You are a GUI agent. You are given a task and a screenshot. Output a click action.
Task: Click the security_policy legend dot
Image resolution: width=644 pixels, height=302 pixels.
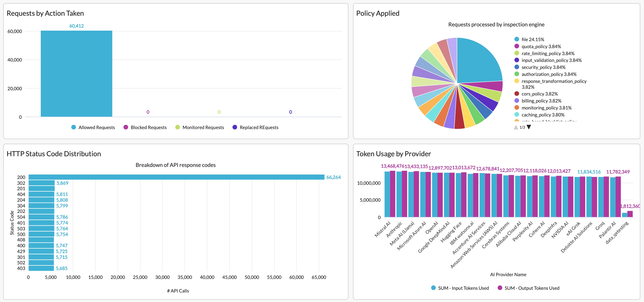(x=517, y=67)
